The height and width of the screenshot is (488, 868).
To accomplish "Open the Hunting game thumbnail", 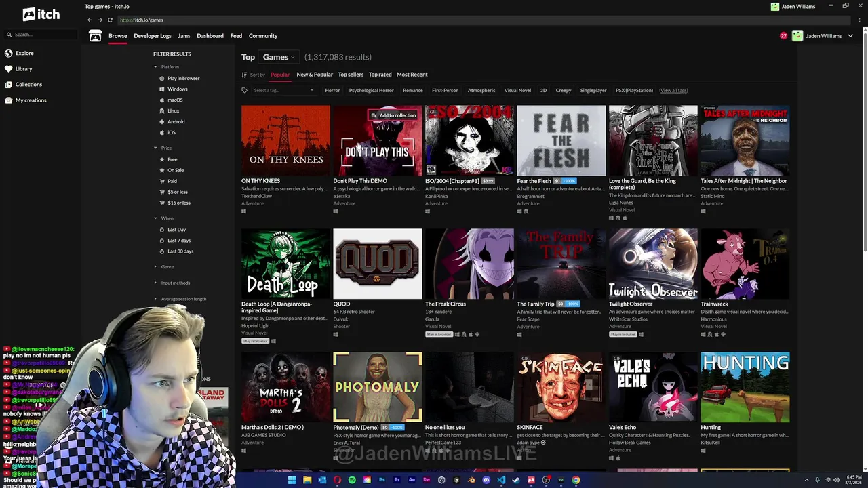I will 745,387.
